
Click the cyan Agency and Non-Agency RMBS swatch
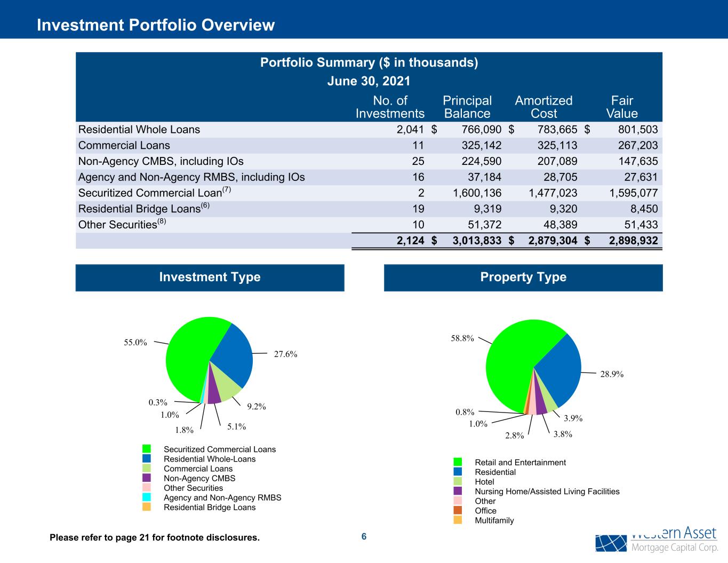coord(147,497)
